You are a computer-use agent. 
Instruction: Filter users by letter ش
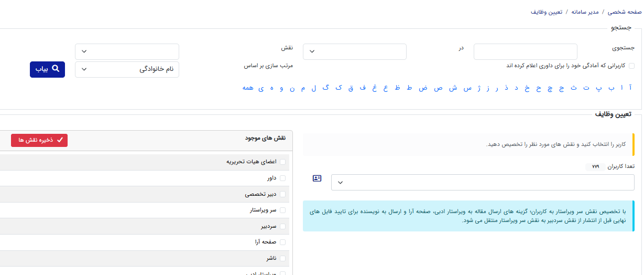point(453,88)
